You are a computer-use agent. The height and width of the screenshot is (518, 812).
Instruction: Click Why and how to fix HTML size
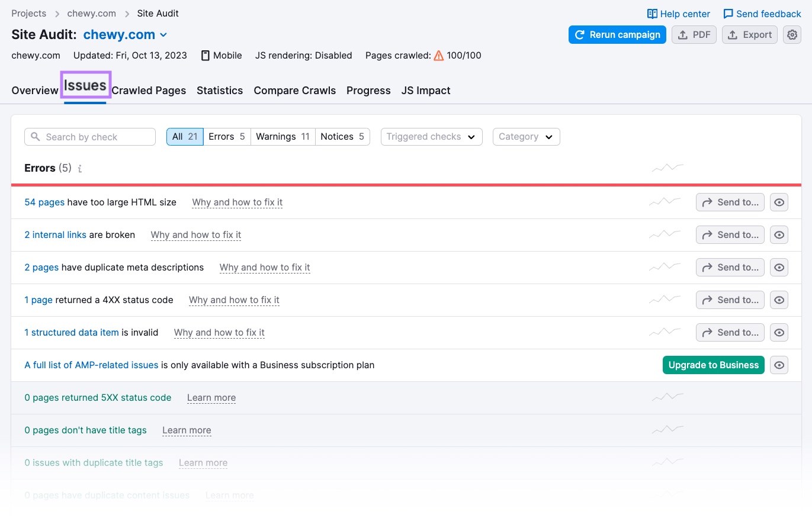(x=237, y=202)
